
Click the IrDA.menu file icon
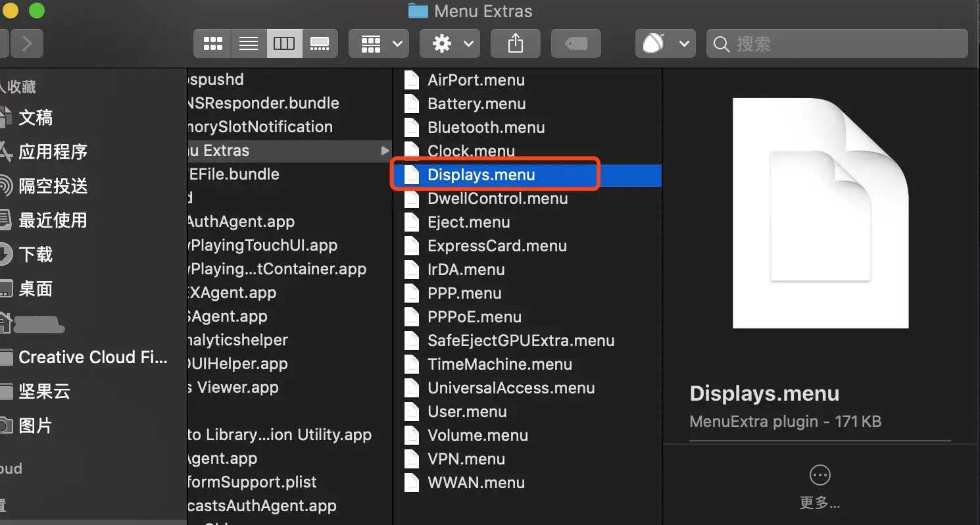(x=412, y=270)
